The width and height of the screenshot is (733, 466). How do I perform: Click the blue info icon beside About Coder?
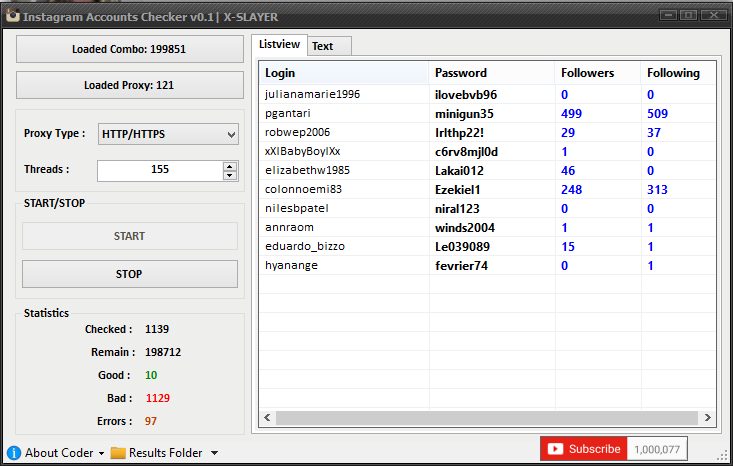(x=14, y=452)
